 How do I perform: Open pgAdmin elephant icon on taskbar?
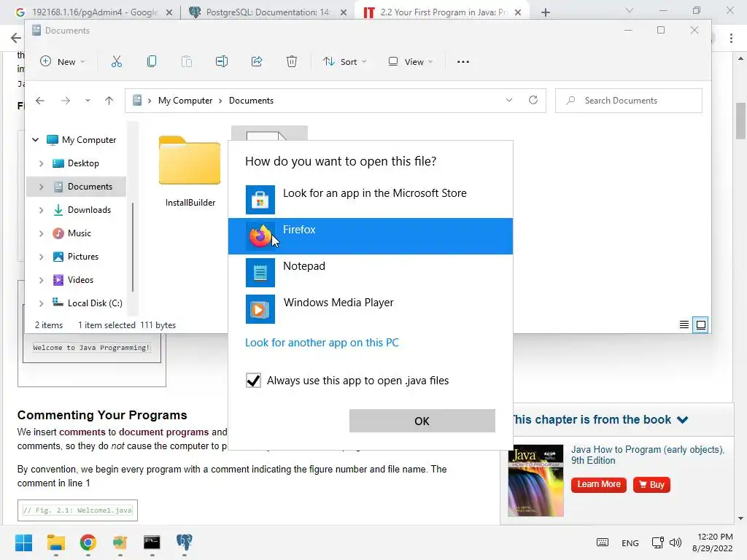coord(184,542)
